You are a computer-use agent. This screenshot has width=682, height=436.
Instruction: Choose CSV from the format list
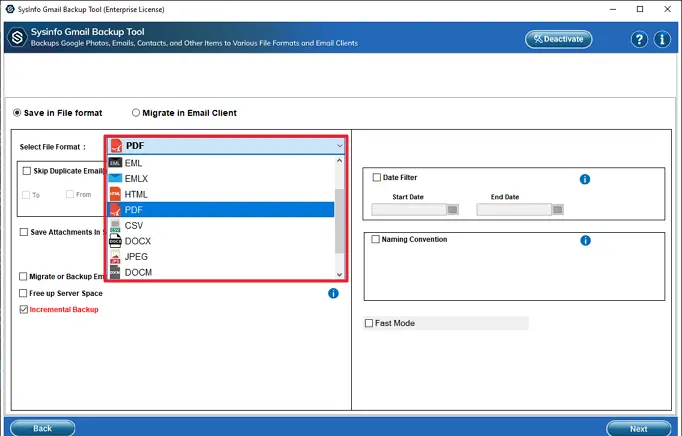[221, 225]
